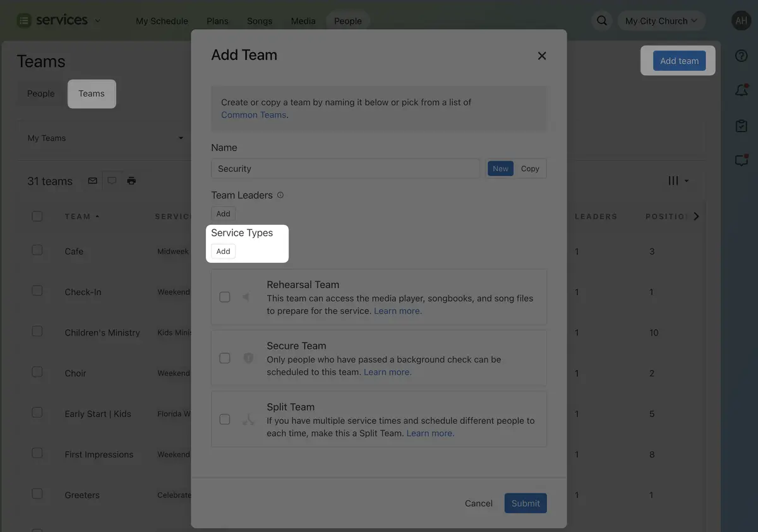Select the Teams sub-tab
This screenshot has height=532, width=758.
92,94
